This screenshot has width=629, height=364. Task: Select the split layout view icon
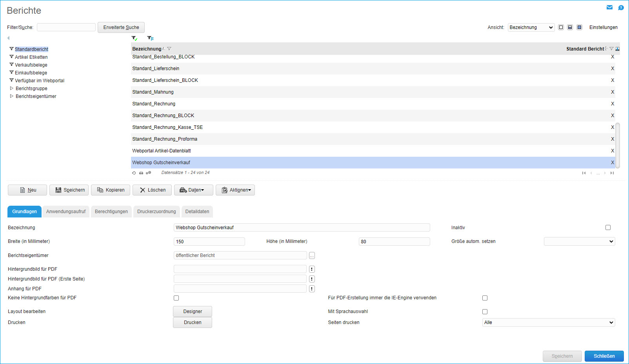pos(570,27)
